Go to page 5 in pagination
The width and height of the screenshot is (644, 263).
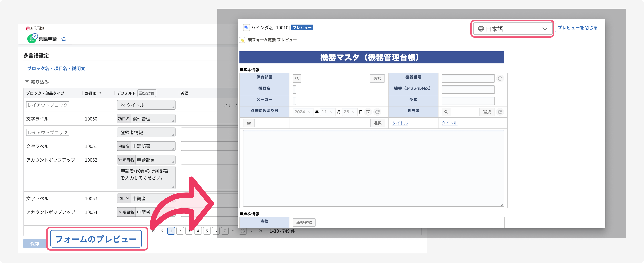coord(207,231)
